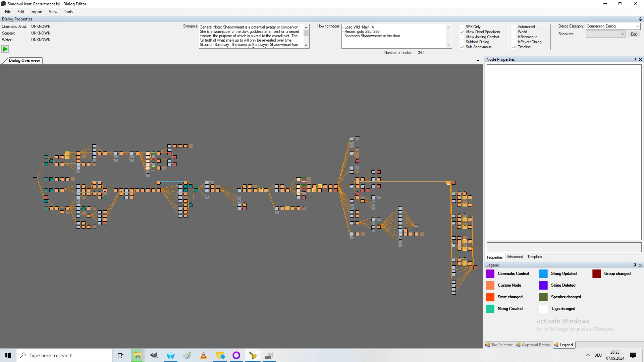Enable the IsBehaviour checkbox
This screenshot has width=644, height=362.
tap(514, 37)
